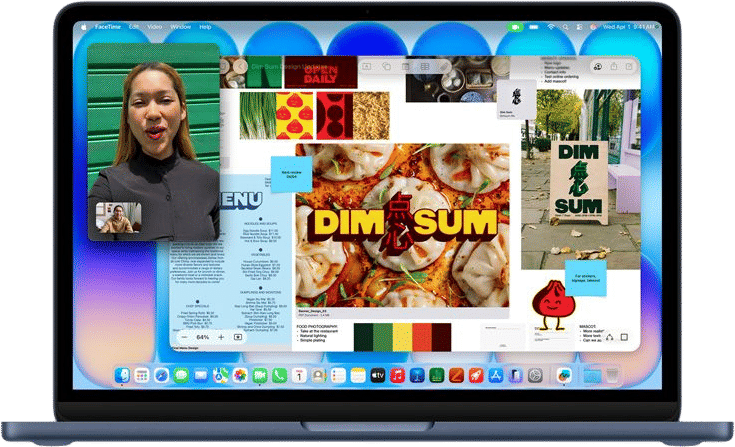Open the Edit menu
This screenshot has width=735, height=447.
coord(134,27)
